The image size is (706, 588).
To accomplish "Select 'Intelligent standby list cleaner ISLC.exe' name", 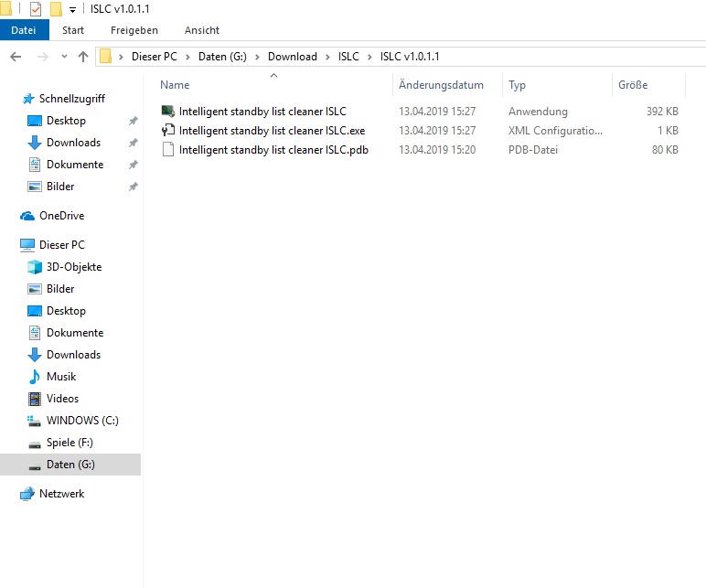I will coord(272,131).
